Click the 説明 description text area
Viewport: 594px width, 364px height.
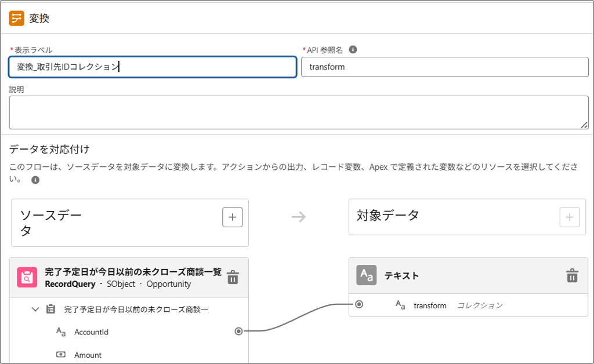tap(299, 112)
